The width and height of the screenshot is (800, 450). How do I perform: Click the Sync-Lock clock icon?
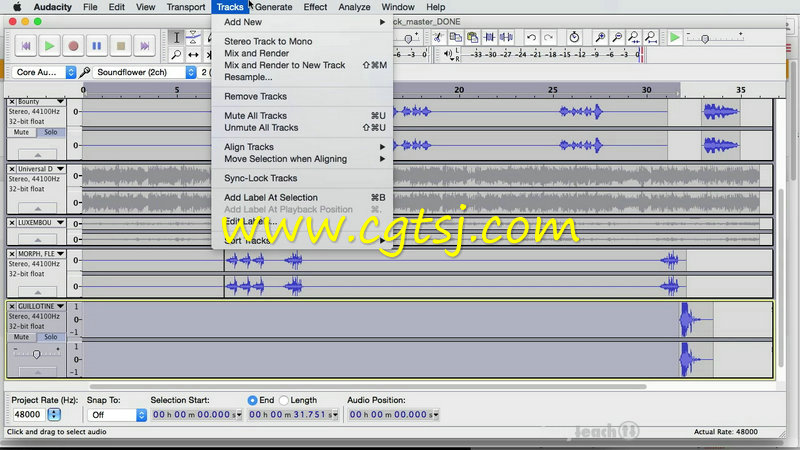coord(574,37)
